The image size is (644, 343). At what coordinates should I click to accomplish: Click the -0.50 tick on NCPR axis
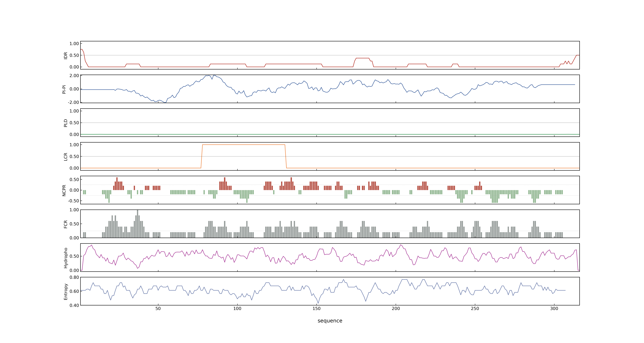pos(73,201)
